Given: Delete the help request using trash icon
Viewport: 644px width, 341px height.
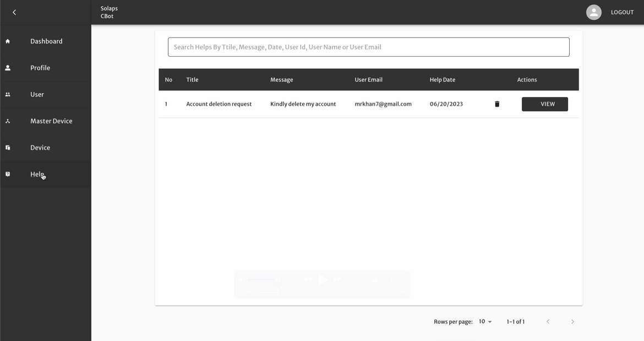Looking at the screenshot, I should pos(497,104).
